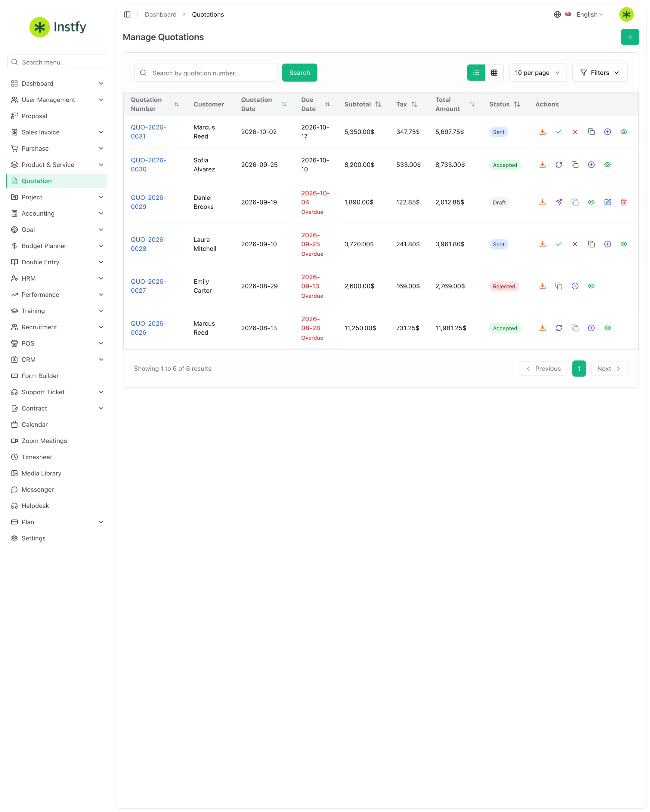Accept Laura Mitchell quotation QUO-2026-0028
The height and width of the screenshot is (812, 650).
click(559, 244)
